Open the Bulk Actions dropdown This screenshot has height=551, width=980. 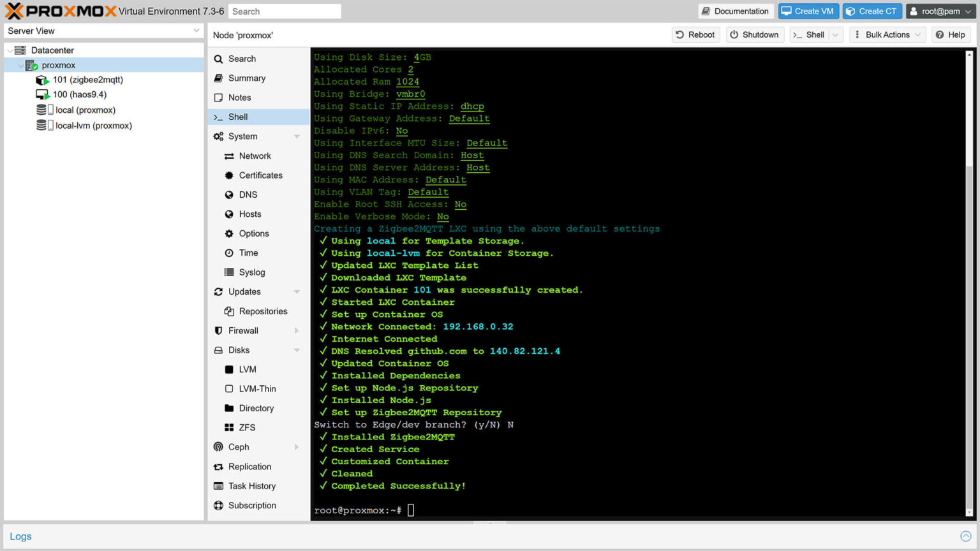[x=887, y=34]
